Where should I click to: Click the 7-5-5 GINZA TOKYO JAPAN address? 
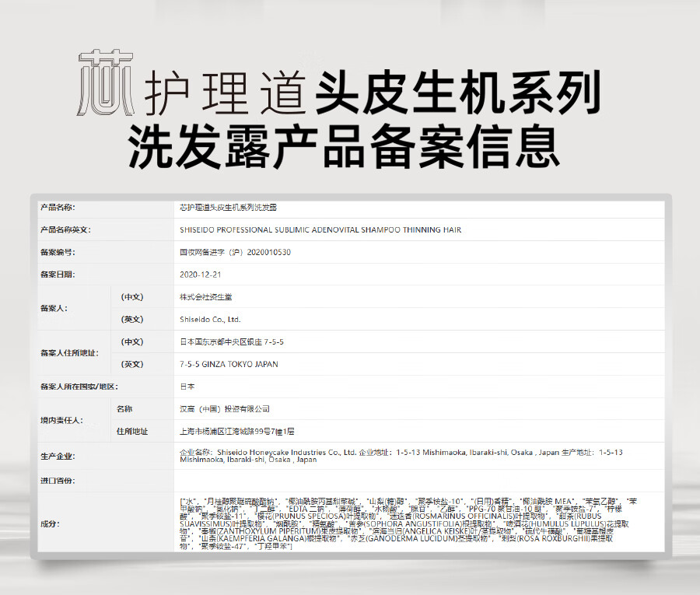pos(229,364)
